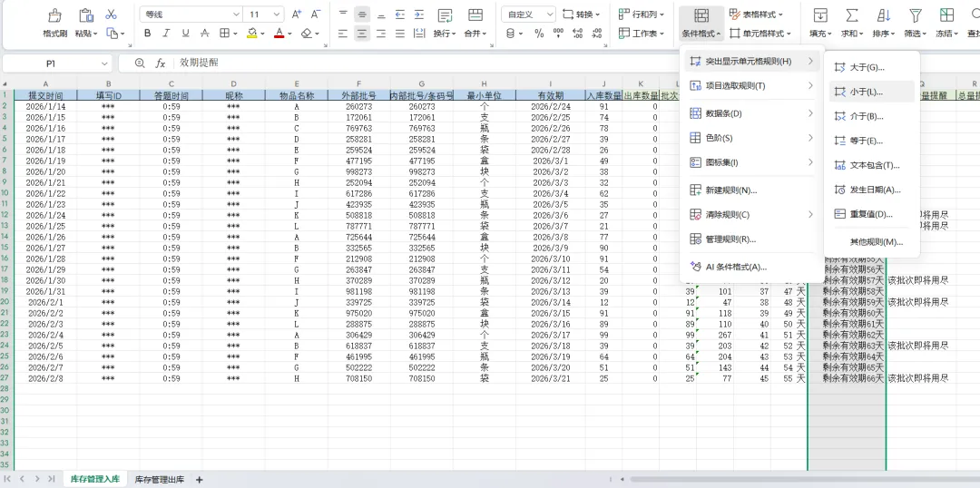Viewport: 980px width, 488px height.
Task: Click the currency format icon
Action: [x=513, y=34]
